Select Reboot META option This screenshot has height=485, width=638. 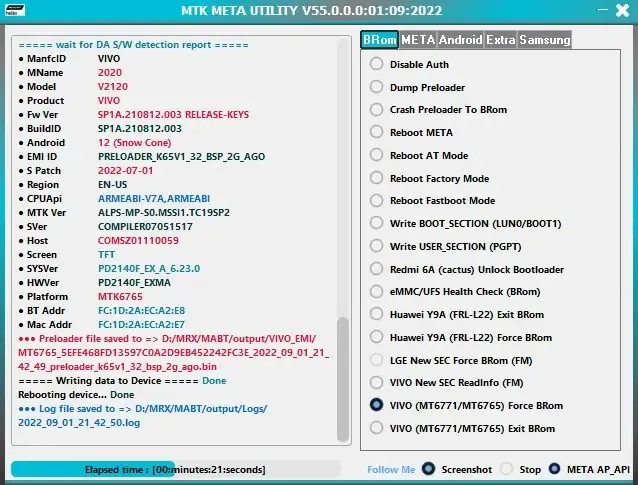[411, 133]
